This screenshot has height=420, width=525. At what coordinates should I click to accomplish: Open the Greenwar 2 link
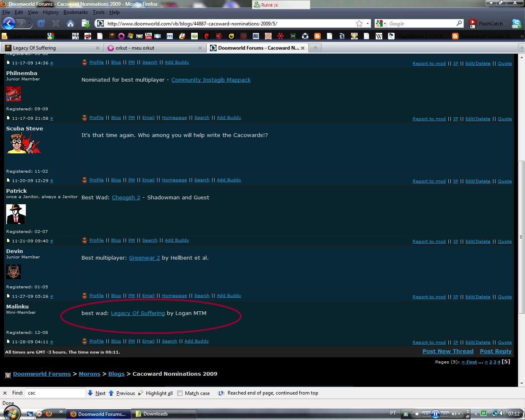(144, 258)
